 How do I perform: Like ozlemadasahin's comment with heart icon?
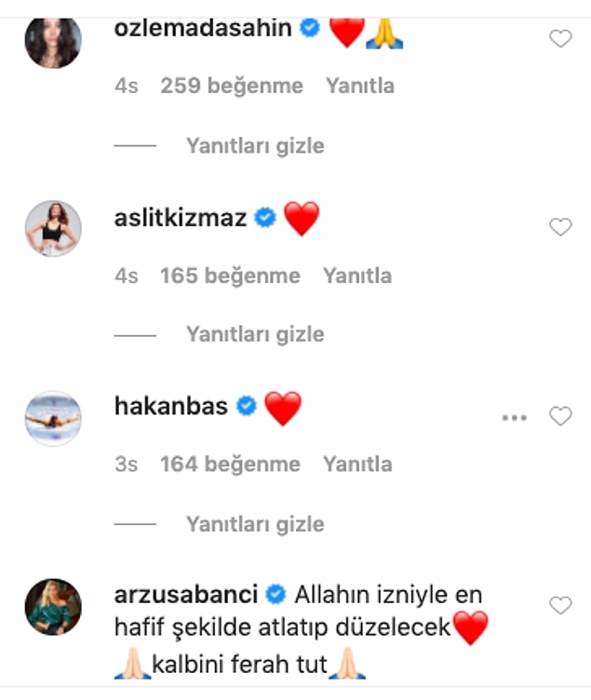(560, 38)
